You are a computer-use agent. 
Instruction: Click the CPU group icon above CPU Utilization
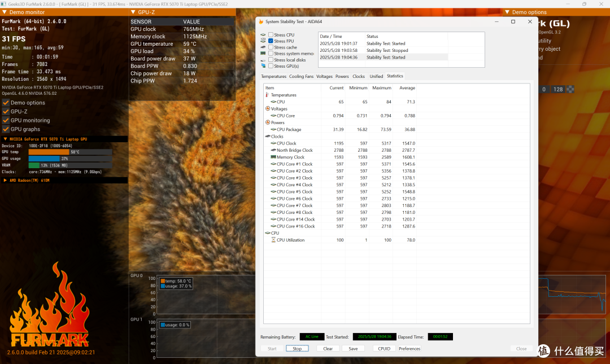pos(268,233)
